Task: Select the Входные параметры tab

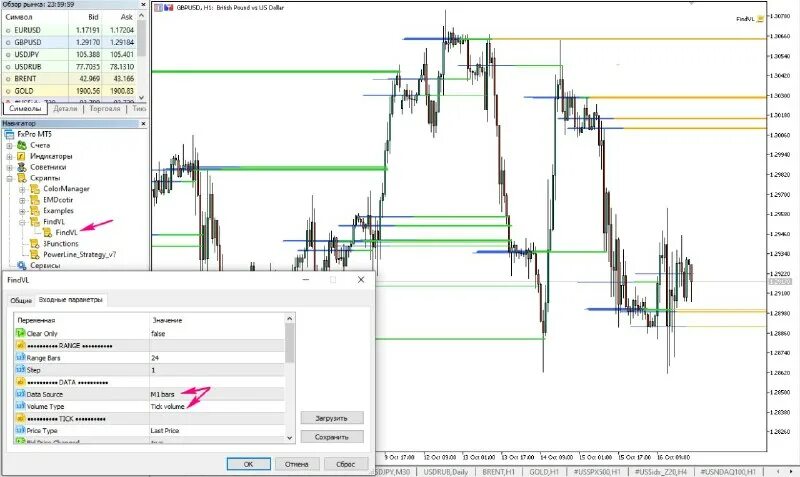Action: click(x=70, y=299)
